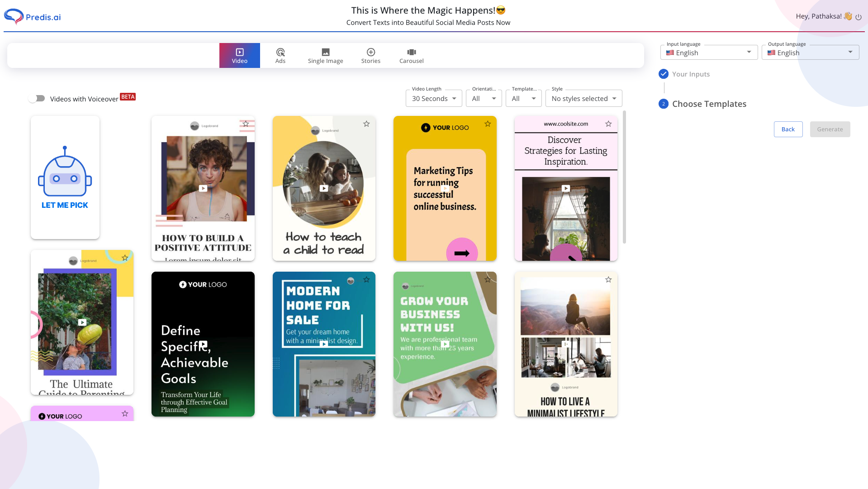Click the Predis.ai logo
868x489 pixels.
point(32,17)
